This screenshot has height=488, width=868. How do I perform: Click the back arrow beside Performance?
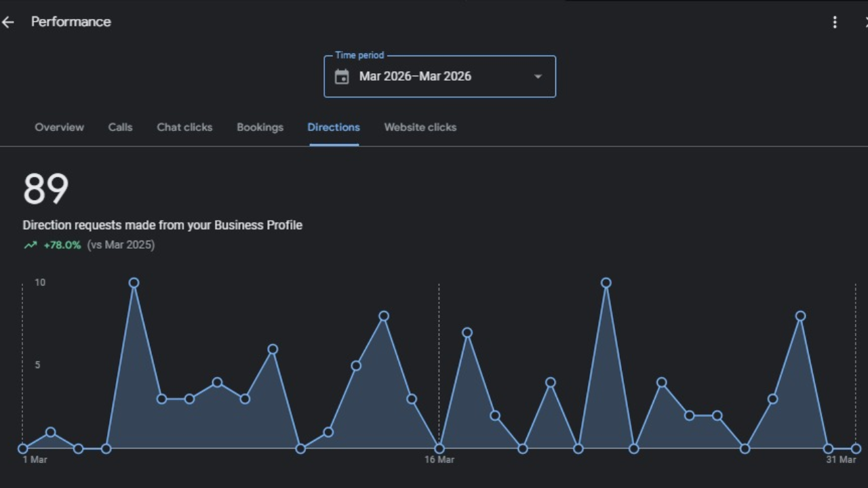point(8,22)
